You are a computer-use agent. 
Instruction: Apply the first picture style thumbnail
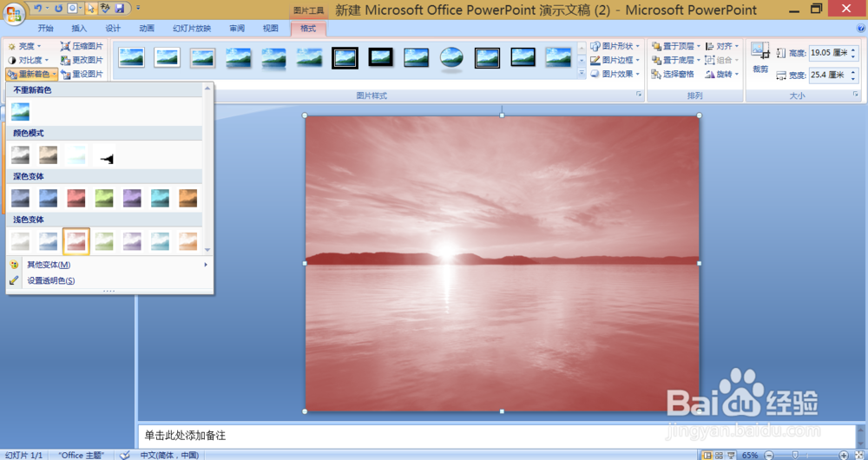[x=132, y=57]
